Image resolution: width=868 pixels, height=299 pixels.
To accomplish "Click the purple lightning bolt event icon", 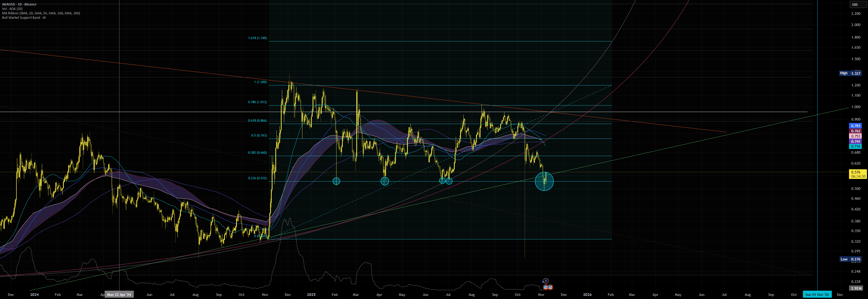I will point(546,281).
